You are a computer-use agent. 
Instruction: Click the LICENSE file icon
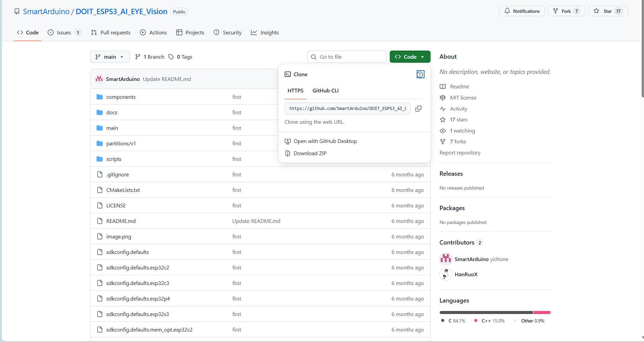(x=99, y=205)
